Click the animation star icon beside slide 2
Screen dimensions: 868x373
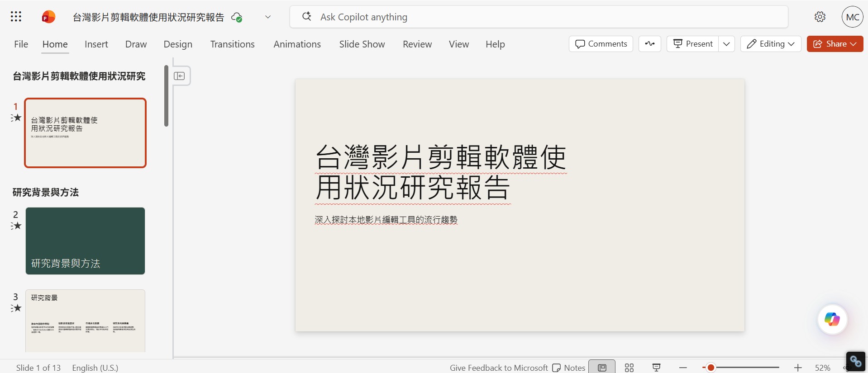tap(16, 226)
